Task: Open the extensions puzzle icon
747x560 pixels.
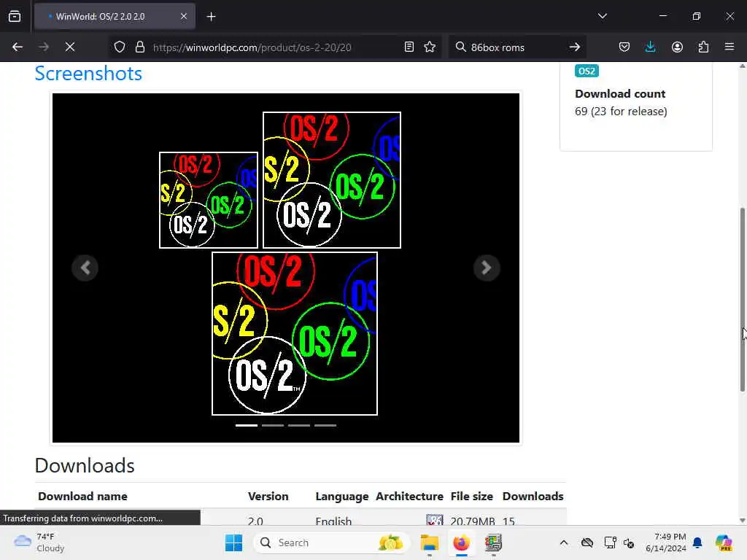Action: click(703, 47)
